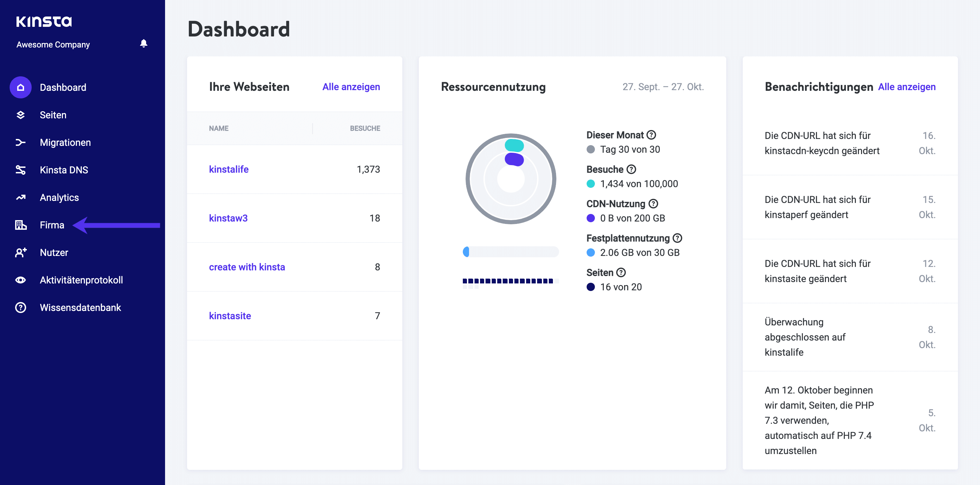Click the Kinsta logo
Image resolution: width=980 pixels, height=485 pixels.
(44, 21)
